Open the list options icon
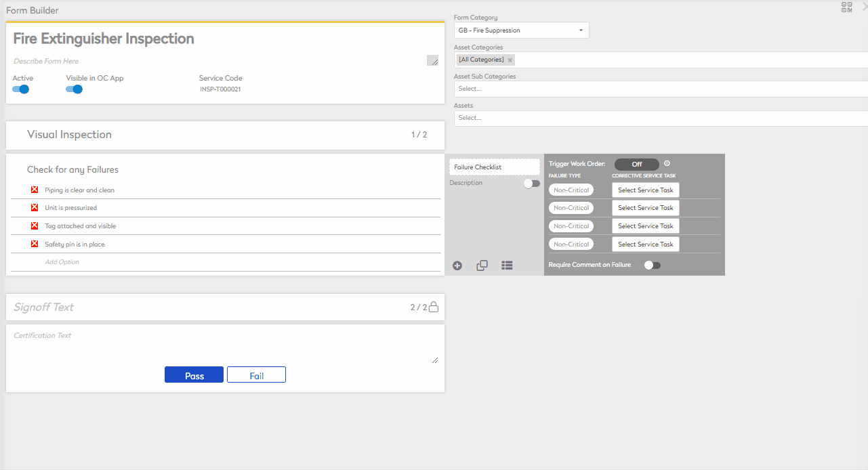This screenshot has height=470, width=868. coord(507,265)
